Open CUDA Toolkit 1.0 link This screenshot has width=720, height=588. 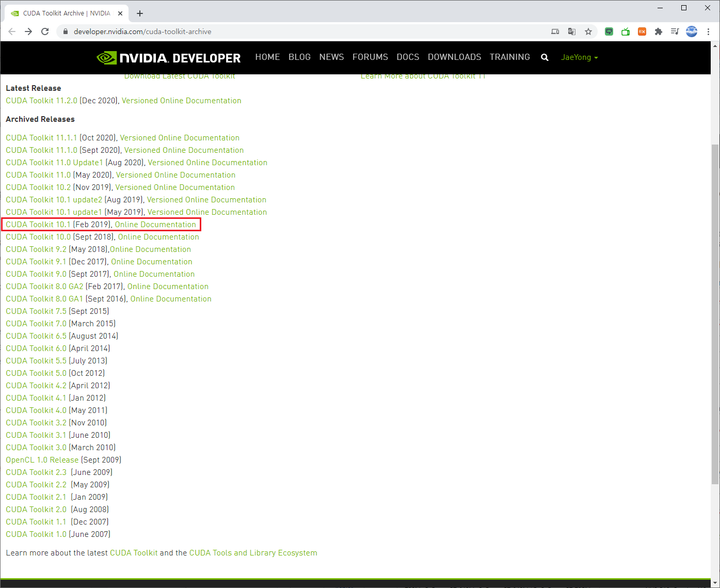click(x=36, y=534)
